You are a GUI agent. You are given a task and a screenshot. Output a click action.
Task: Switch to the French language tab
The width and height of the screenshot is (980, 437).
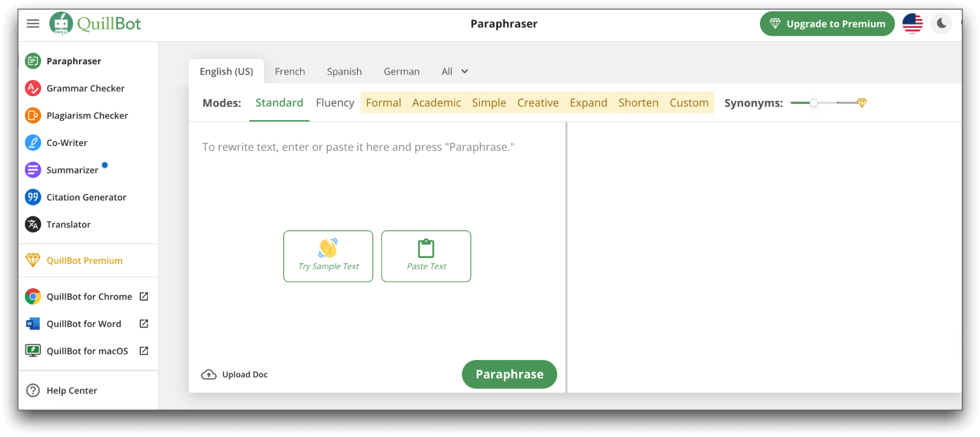coord(290,72)
